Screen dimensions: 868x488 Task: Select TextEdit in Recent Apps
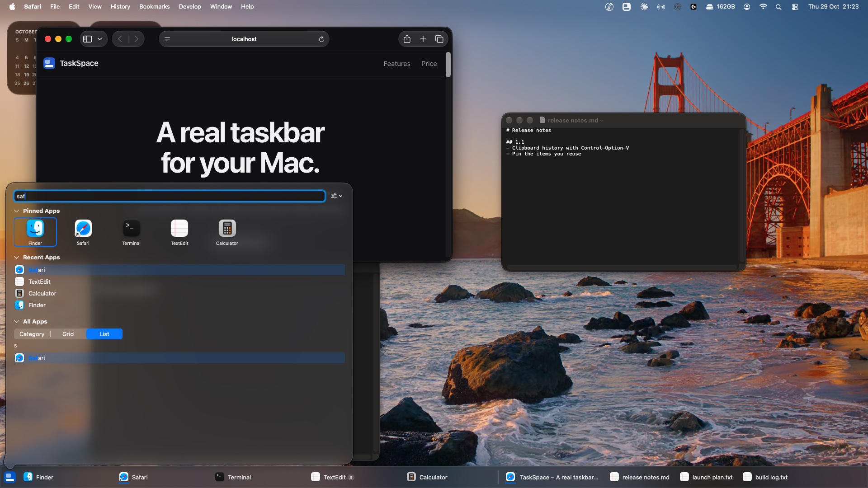point(179,282)
